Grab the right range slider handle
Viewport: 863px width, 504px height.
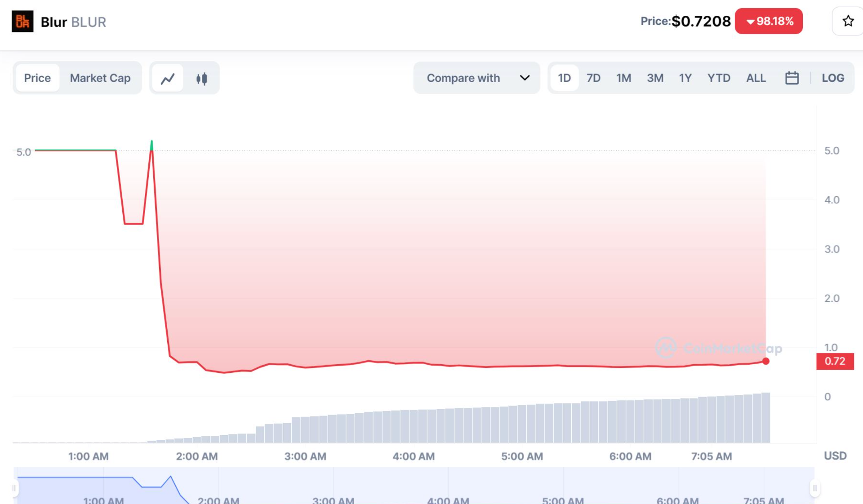(x=815, y=488)
